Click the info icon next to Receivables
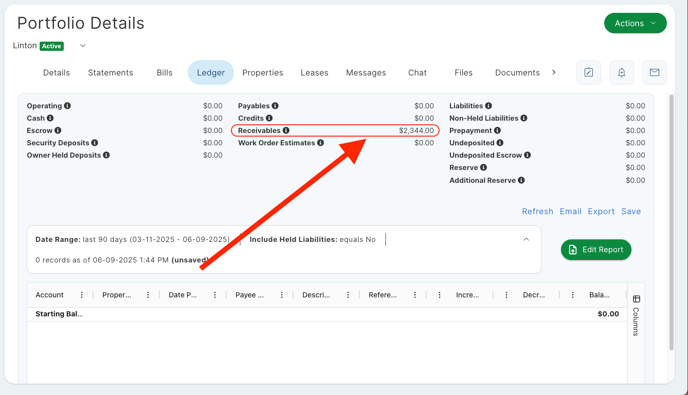Screen dimensions: 688x395 286,130
